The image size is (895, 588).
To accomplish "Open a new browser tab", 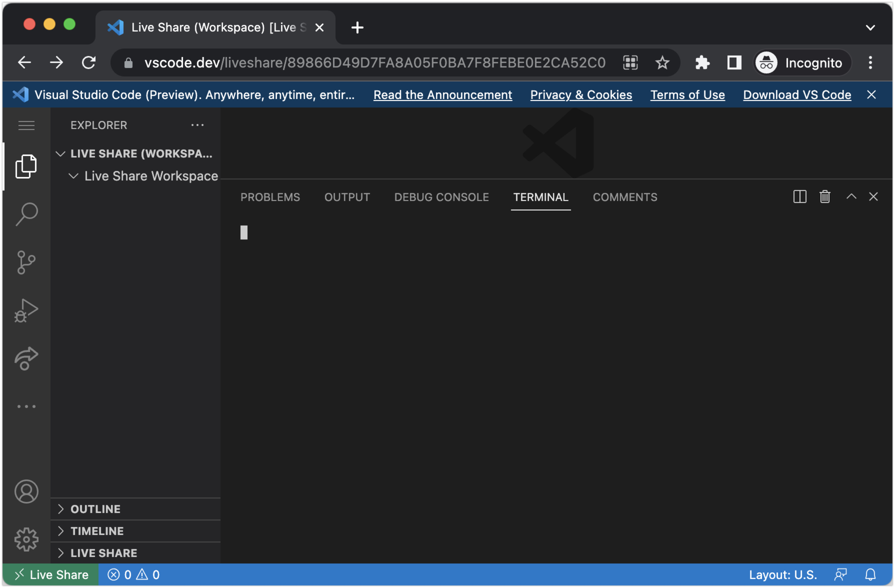I will pyautogui.click(x=357, y=27).
